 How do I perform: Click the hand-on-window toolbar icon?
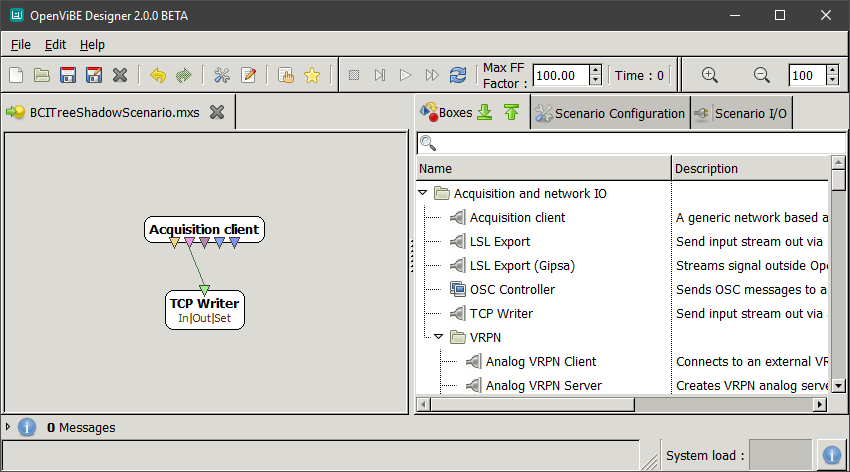click(286, 75)
